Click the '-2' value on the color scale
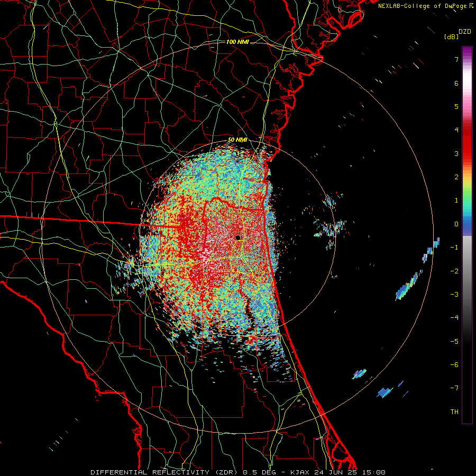This screenshot has height=476, width=476. (454, 271)
